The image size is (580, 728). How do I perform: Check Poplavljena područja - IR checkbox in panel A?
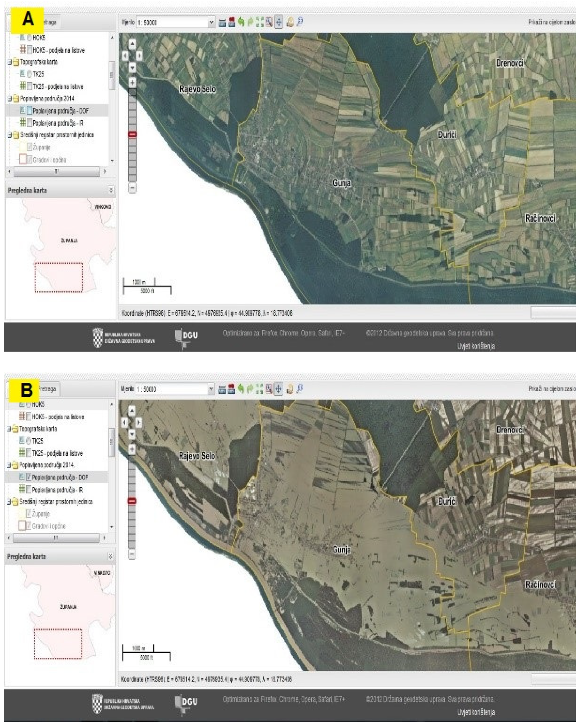(30, 123)
